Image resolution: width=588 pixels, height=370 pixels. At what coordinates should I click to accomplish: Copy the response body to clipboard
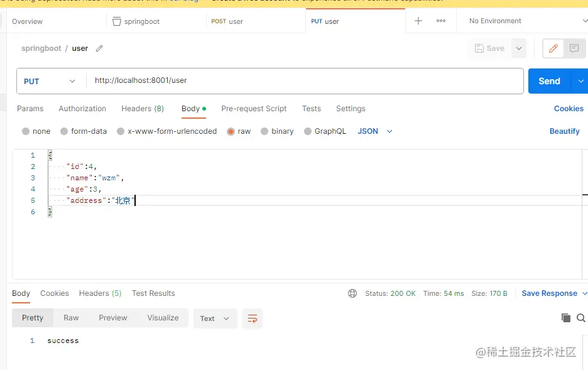(566, 318)
